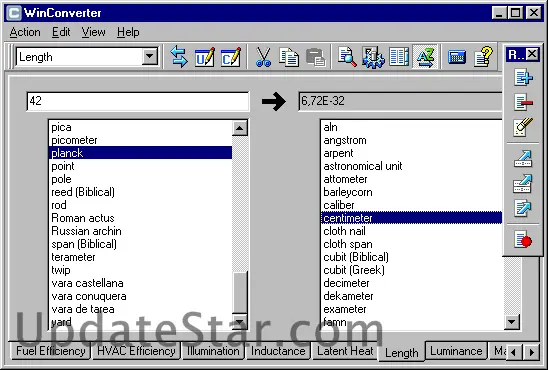This screenshot has width=548, height=370.
Task: Switch to the HVAC Efficiency tab
Action: click(136, 351)
